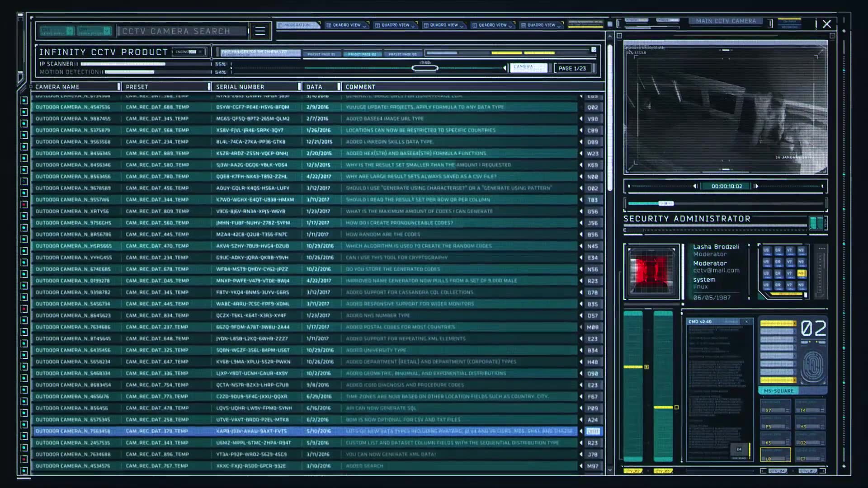The width and height of the screenshot is (868, 488).
Task: Click yellow square marker beside left green meter
Action: (646, 367)
